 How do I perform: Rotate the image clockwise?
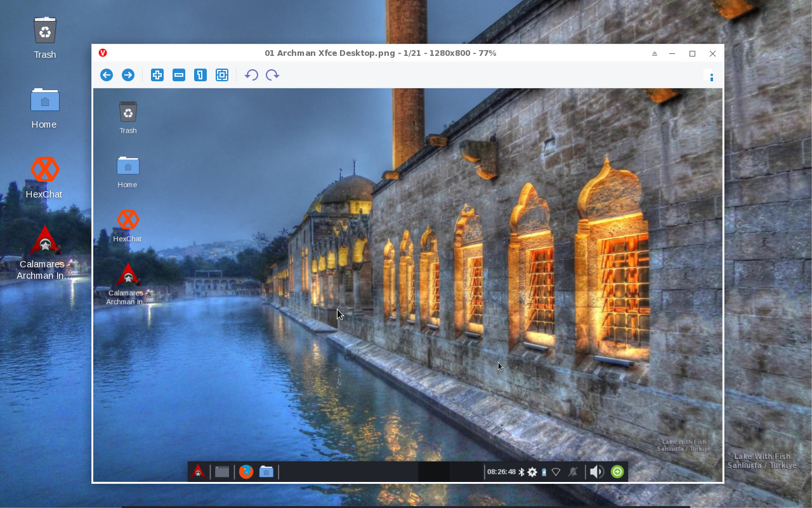click(x=272, y=74)
